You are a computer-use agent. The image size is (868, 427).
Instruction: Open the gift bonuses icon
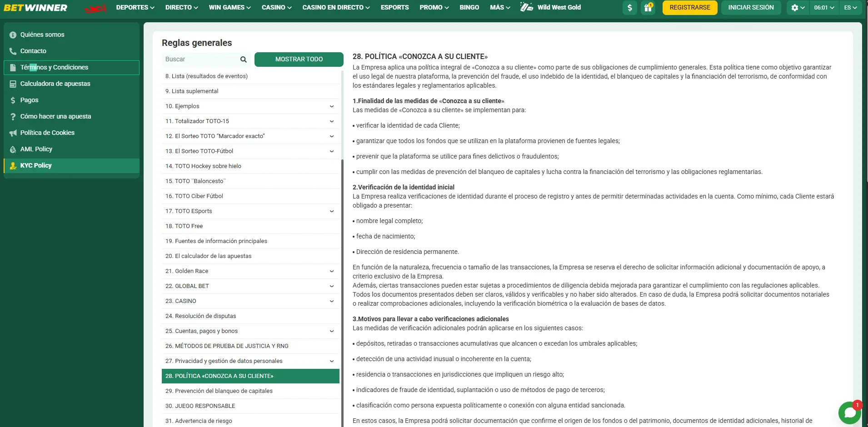[x=648, y=8]
